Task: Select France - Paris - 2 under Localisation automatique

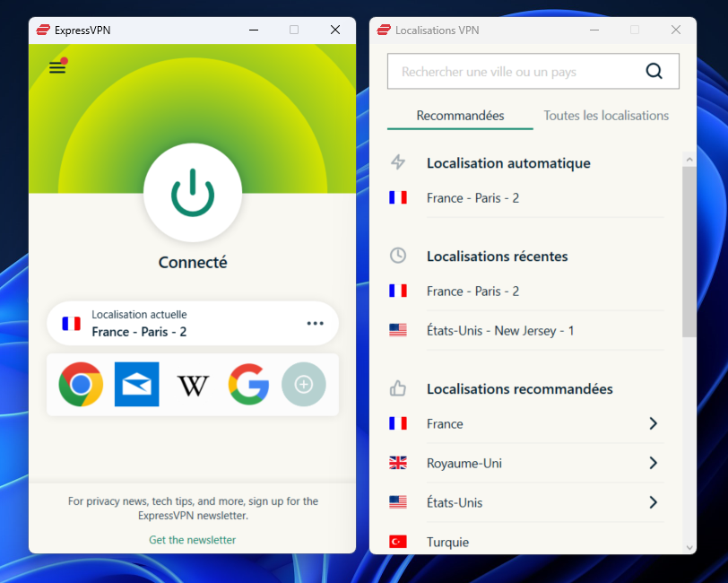Action: point(526,198)
